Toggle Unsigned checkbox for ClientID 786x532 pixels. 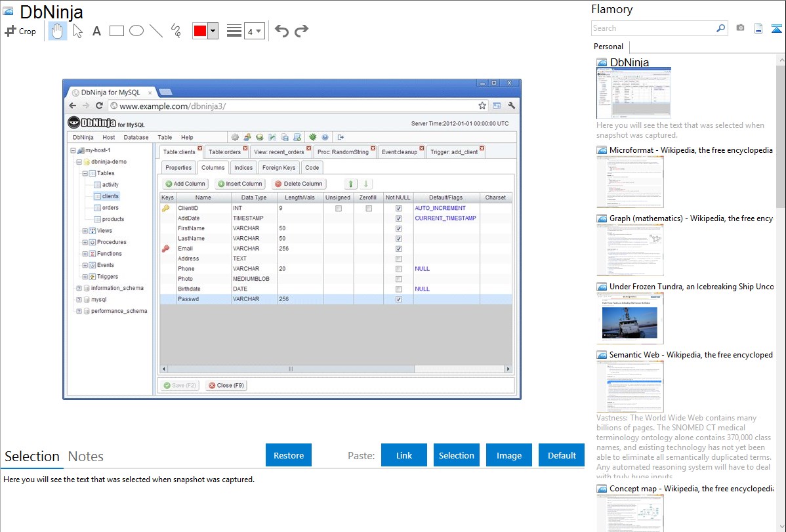click(339, 208)
